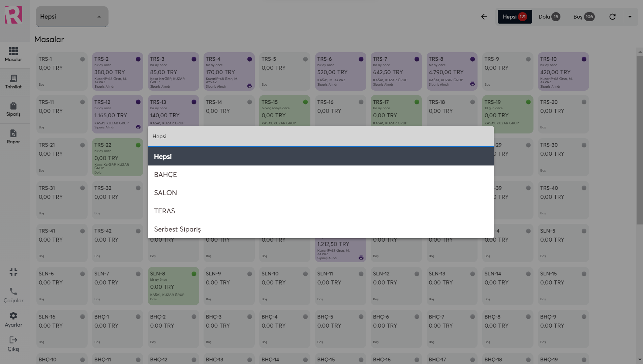
Task: Click the exit fullscreen icon in sidebar
Action: [13, 272]
